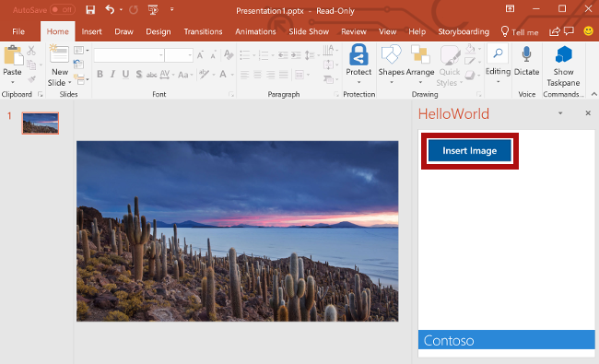Open the Storyboarding tab
This screenshot has width=599, height=364.
tap(464, 31)
